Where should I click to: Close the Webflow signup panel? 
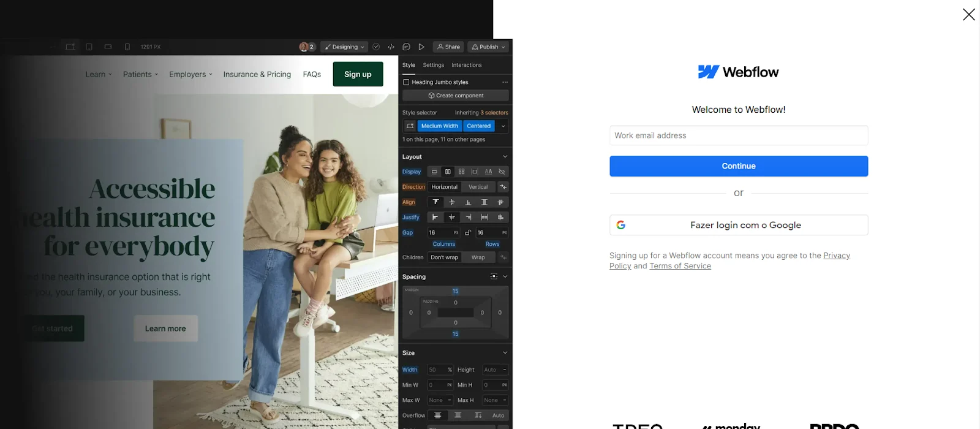coord(968,15)
